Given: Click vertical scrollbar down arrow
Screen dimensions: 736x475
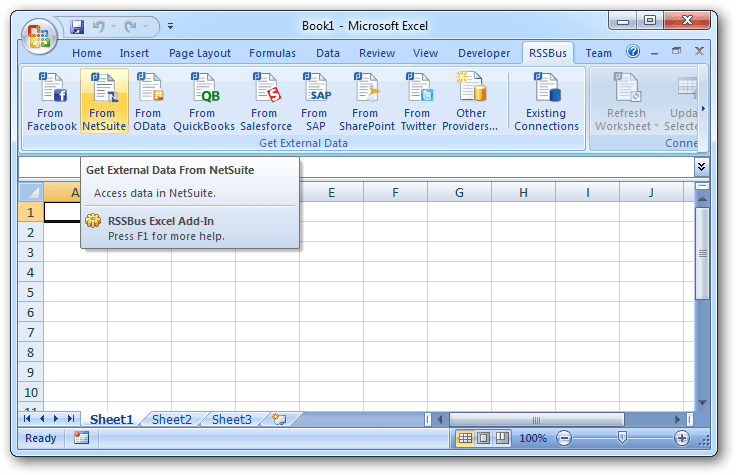Looking at the screenshot, I should (702, 402).
